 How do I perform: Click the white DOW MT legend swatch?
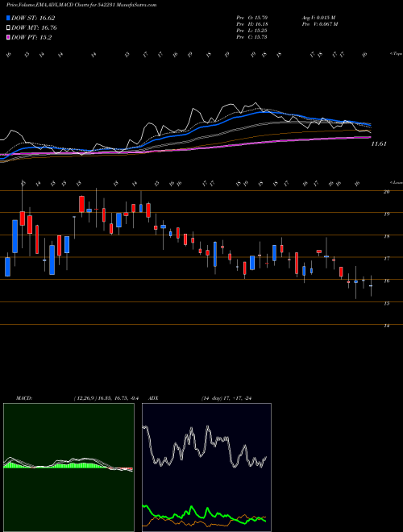point(8,28)
